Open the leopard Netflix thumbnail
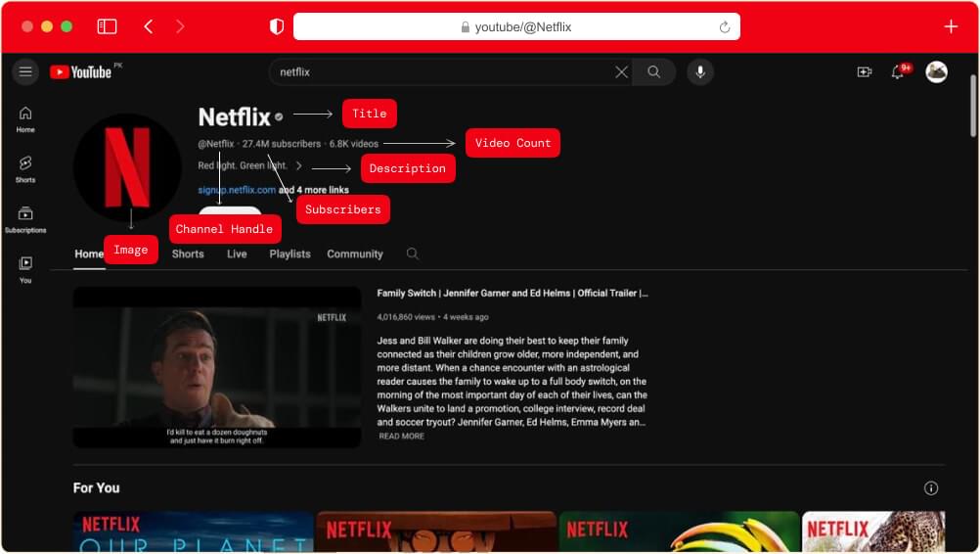This screenshot has width=980, height=554. point(873,531)
